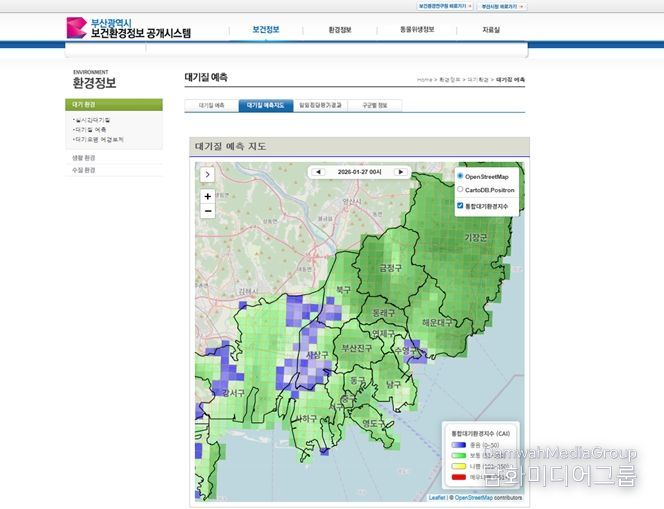Image resolution: width=664 pixels, height=509 pixels.
Task: Open the 자료실 top menu
Action: (x=491, y=30)
